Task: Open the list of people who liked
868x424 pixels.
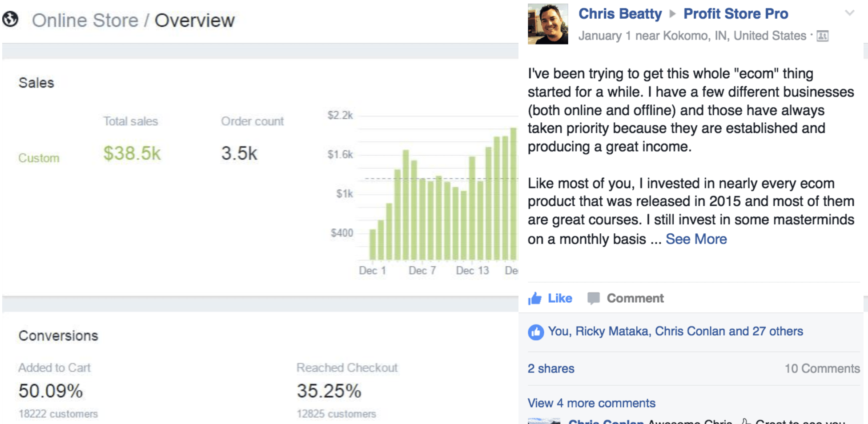Action: point(675,332)
